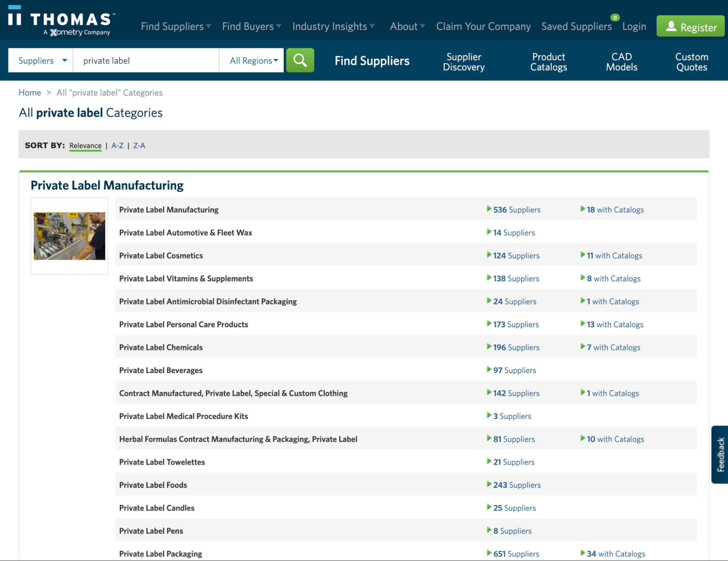Sort categories Z-A

(139, 146)
